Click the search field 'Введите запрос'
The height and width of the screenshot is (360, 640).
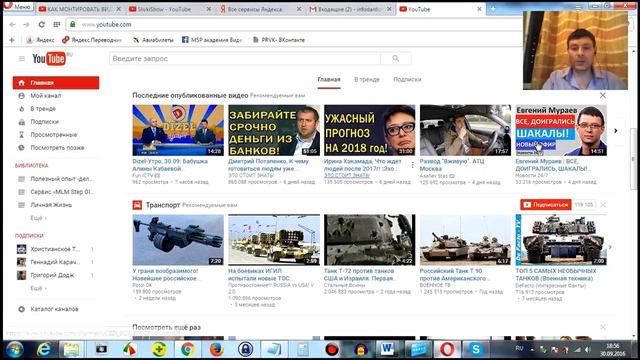pyautogui.click(x=245, y=58)
